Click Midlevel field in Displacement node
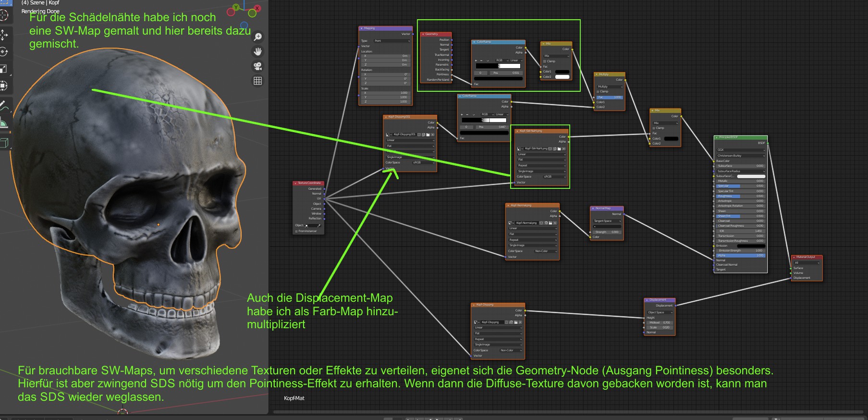Screen dimensions: 868x420 [660, 322]
